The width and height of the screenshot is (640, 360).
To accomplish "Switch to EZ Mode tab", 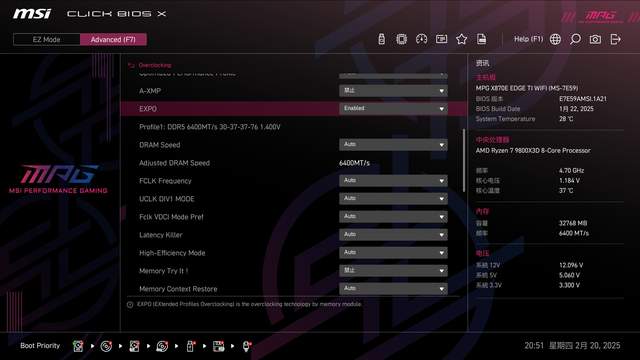I will point(47,40).
